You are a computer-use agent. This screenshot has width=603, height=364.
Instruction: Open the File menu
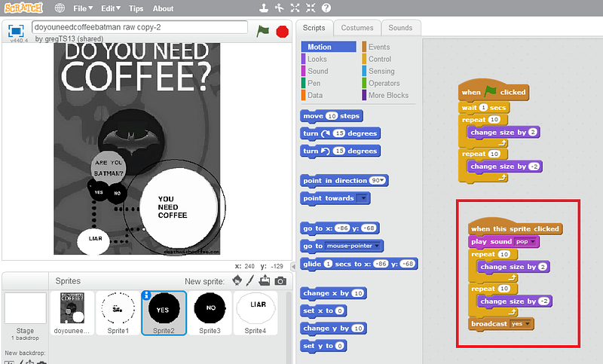click(83, 8)
